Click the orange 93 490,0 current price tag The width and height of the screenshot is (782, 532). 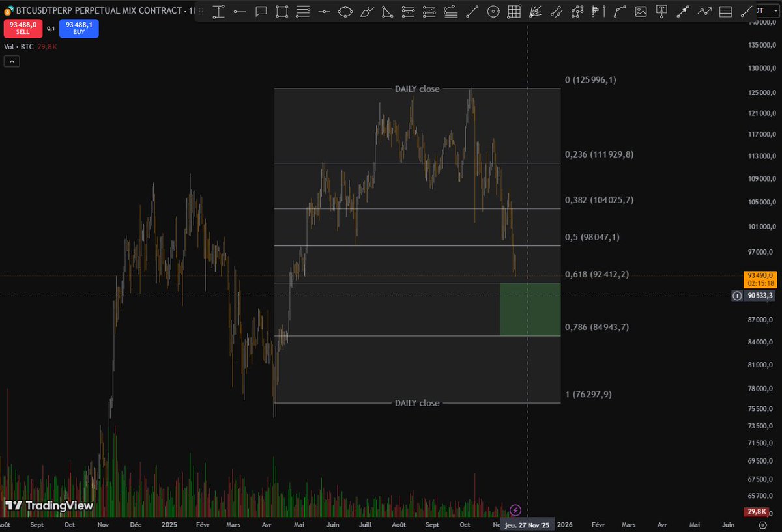(x=760, y=279)
